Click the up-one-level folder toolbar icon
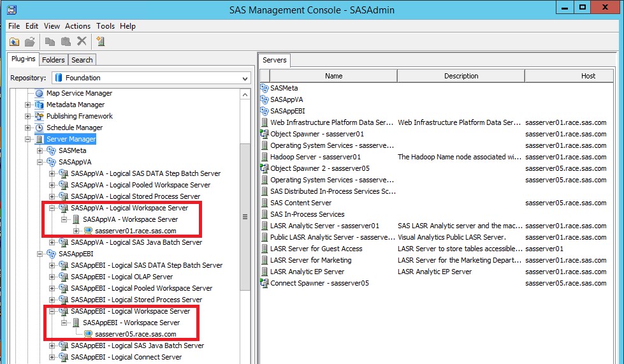Image resolution: width=624 pixels, height=364 pixels. 14,42
